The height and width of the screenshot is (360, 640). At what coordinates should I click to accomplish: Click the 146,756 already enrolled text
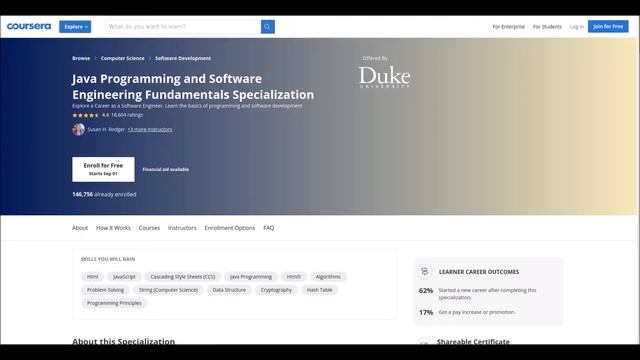104,195
